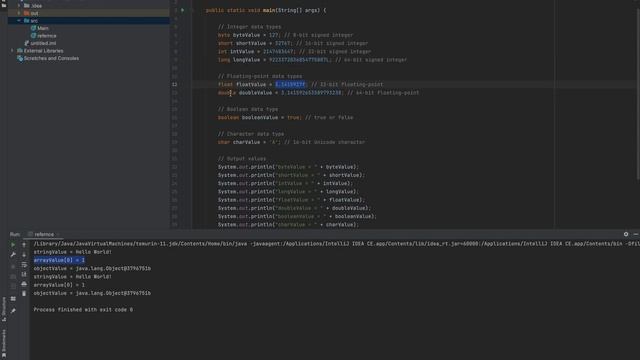Expand the out folder arrow
Viewport: 640px width, 360px height.
[x=19, y=13]
